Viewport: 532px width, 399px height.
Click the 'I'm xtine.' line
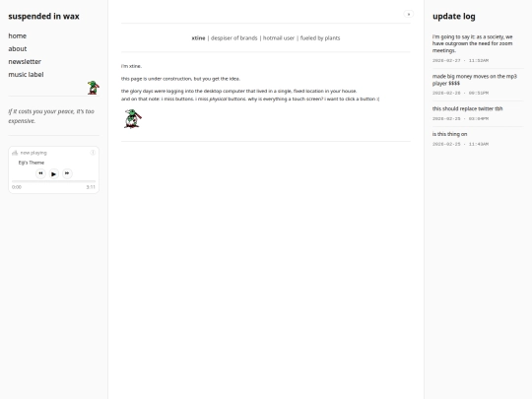tap(131, 66)
